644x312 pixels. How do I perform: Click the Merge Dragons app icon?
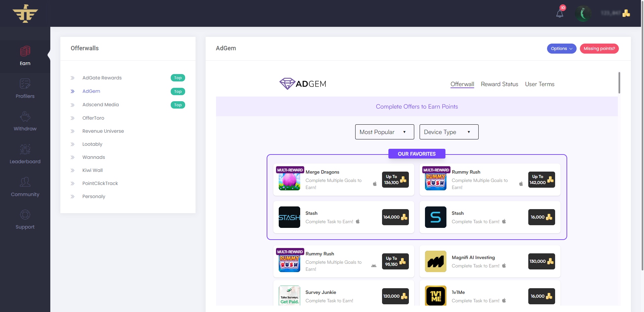(x=289, y=180)
